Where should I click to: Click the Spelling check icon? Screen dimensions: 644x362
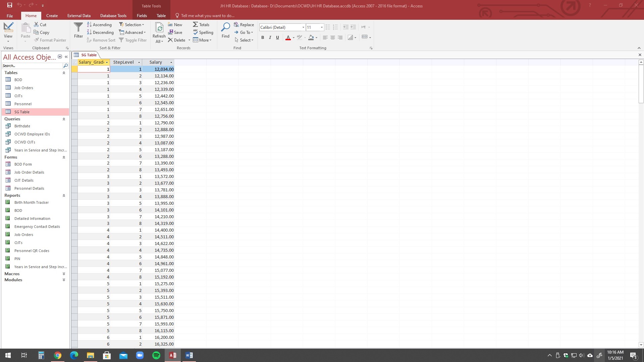click(x=196, y=32)
